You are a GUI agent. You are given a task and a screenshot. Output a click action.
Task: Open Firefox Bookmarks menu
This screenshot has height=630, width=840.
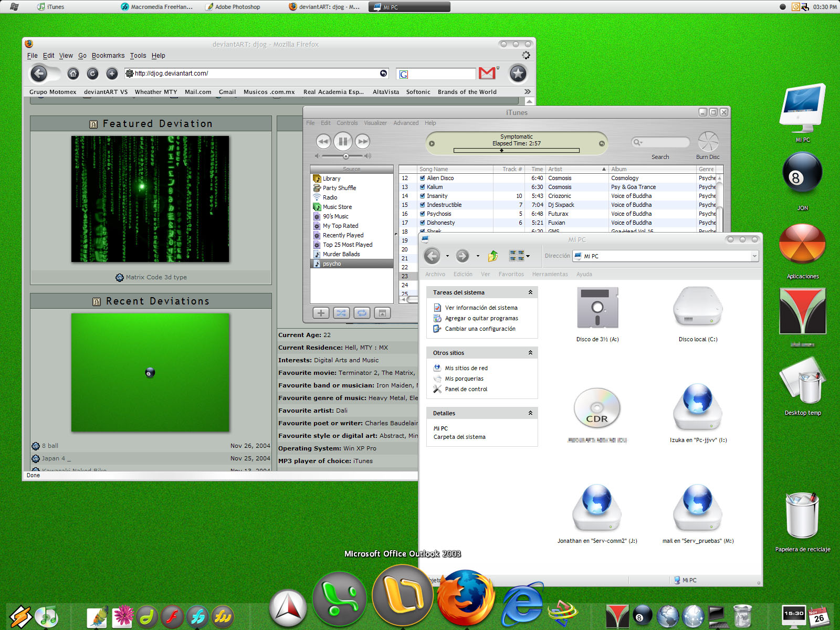click(108, 56)
